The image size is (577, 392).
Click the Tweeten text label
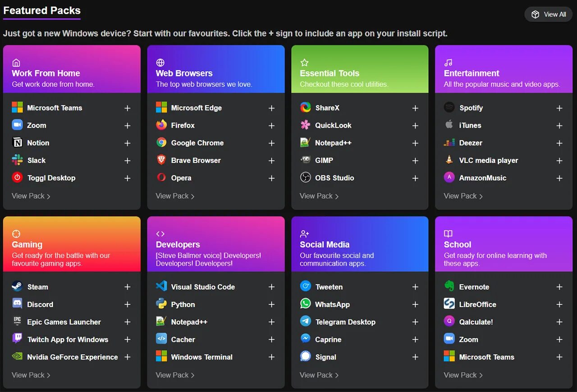coord(329,287)
